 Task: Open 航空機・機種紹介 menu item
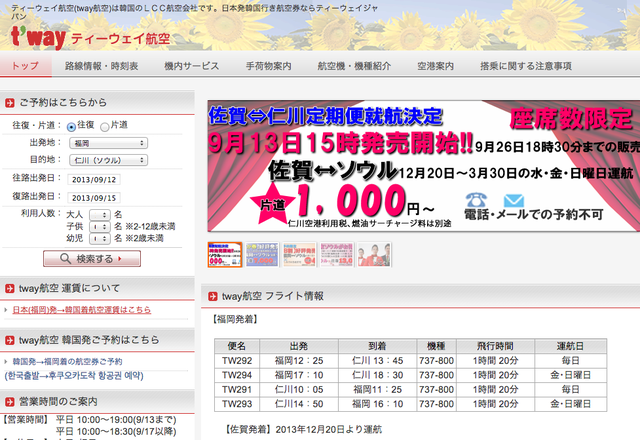[354, 66]
